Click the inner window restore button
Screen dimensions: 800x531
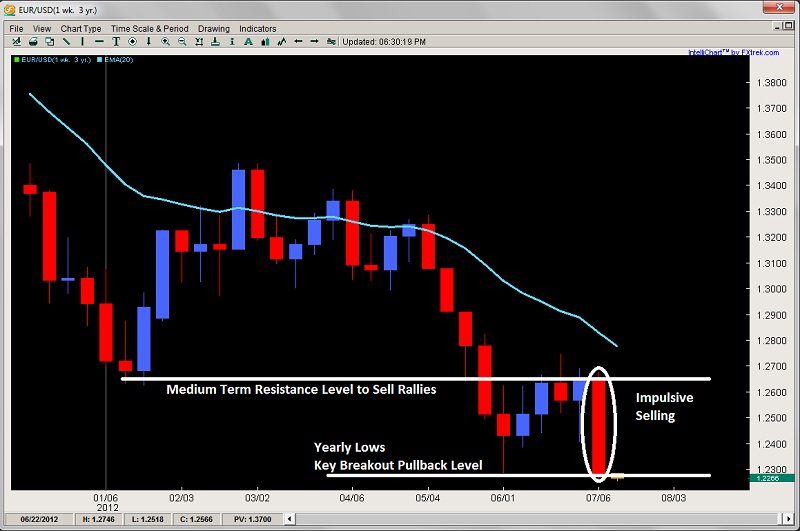789,26
